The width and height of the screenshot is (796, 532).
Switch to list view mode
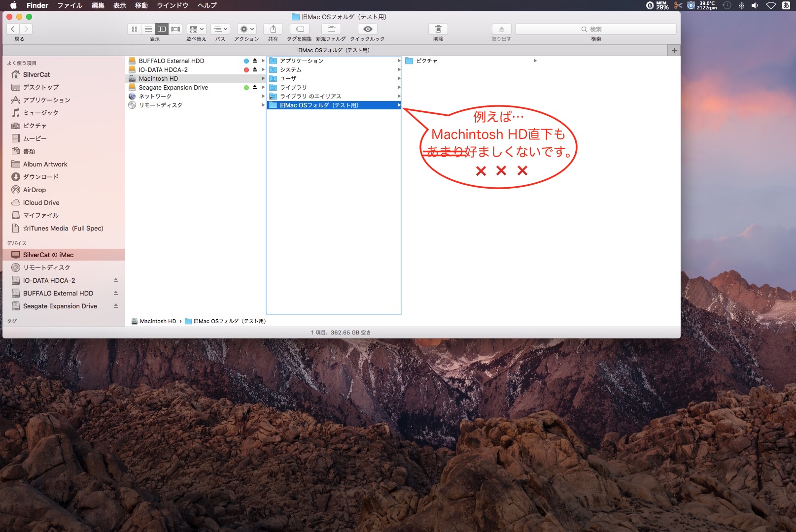148,29
